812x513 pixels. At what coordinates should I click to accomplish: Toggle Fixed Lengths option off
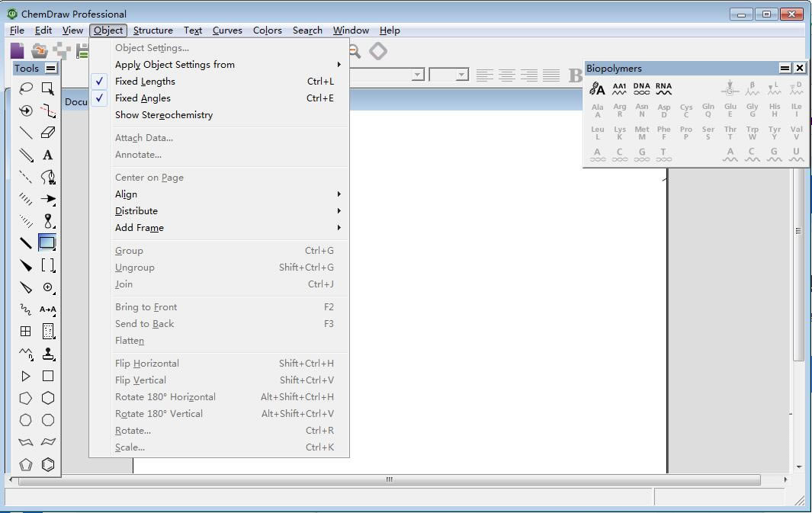click(x=145, y=82)
